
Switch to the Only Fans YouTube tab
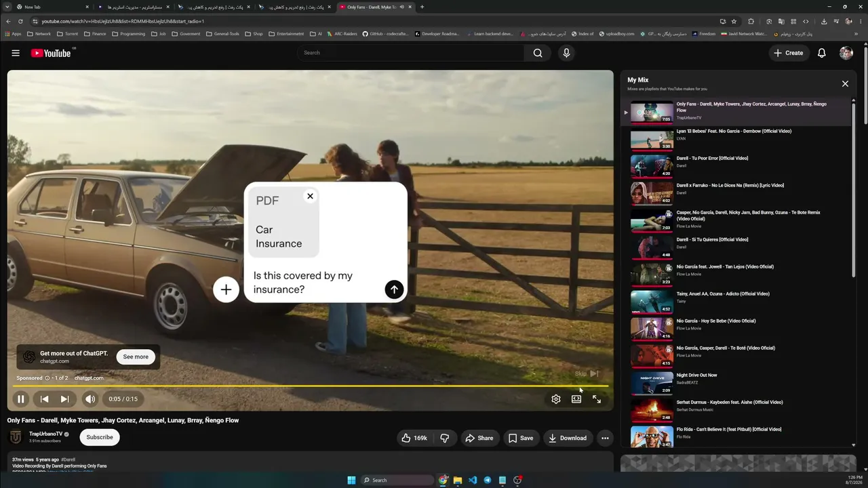(x=375, y=7)
